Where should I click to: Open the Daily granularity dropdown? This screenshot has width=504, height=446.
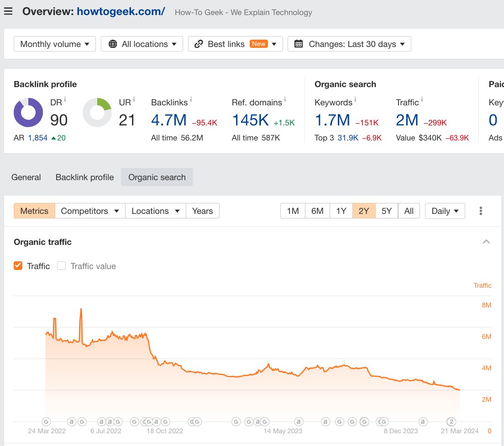pyautogui.click(x=444, y=211)
